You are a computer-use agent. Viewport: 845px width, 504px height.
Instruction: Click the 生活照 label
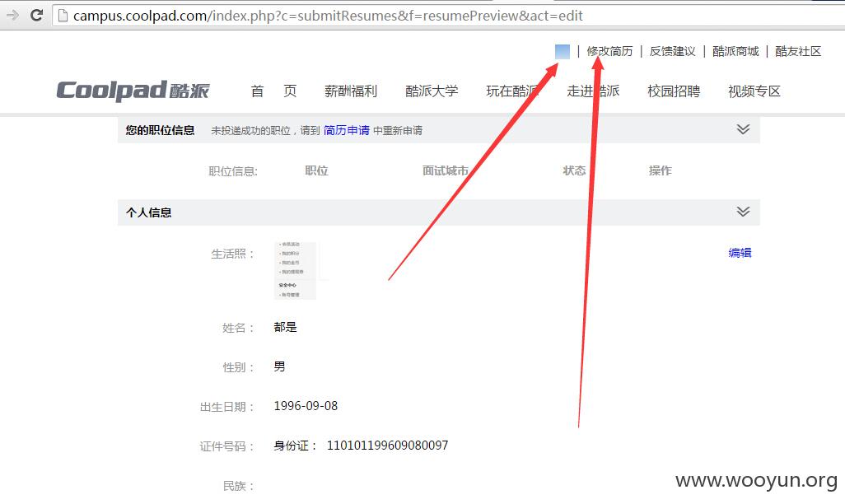click(x=232, y=254)
